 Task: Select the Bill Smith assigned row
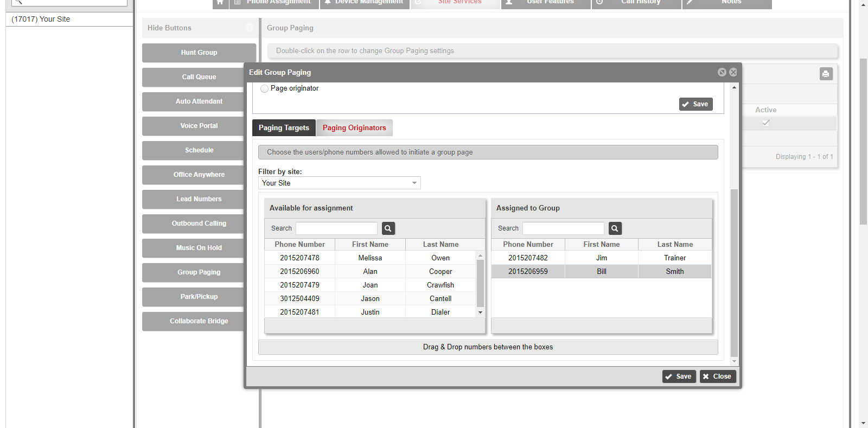602,272
